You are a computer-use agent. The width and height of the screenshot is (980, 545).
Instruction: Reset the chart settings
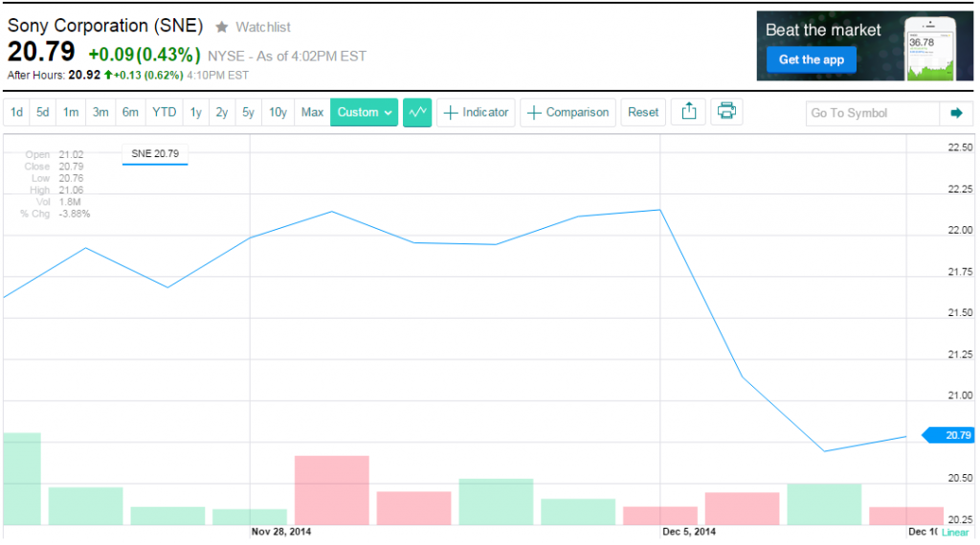click(642, 113)
